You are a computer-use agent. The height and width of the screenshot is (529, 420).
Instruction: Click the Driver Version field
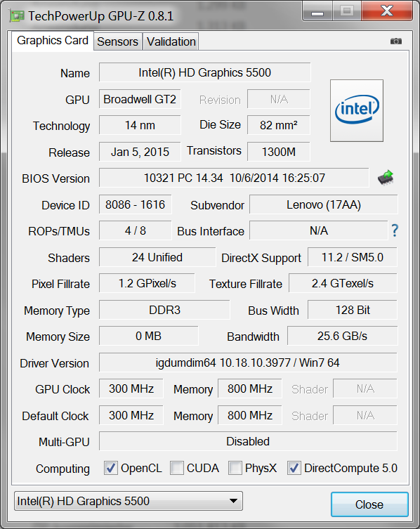pyautogui.click(x=248, y=363)
